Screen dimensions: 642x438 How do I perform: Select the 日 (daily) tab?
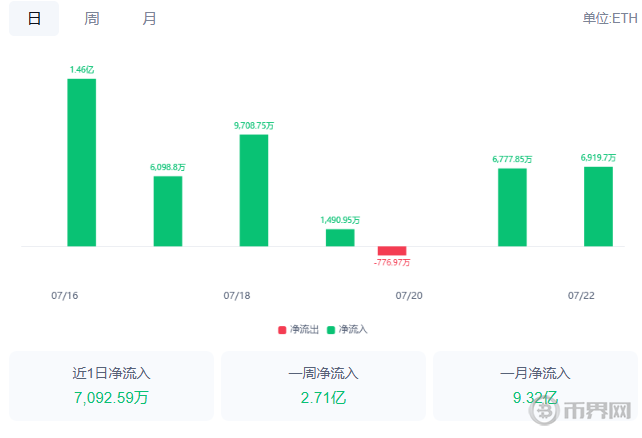(x=34, y=18)
